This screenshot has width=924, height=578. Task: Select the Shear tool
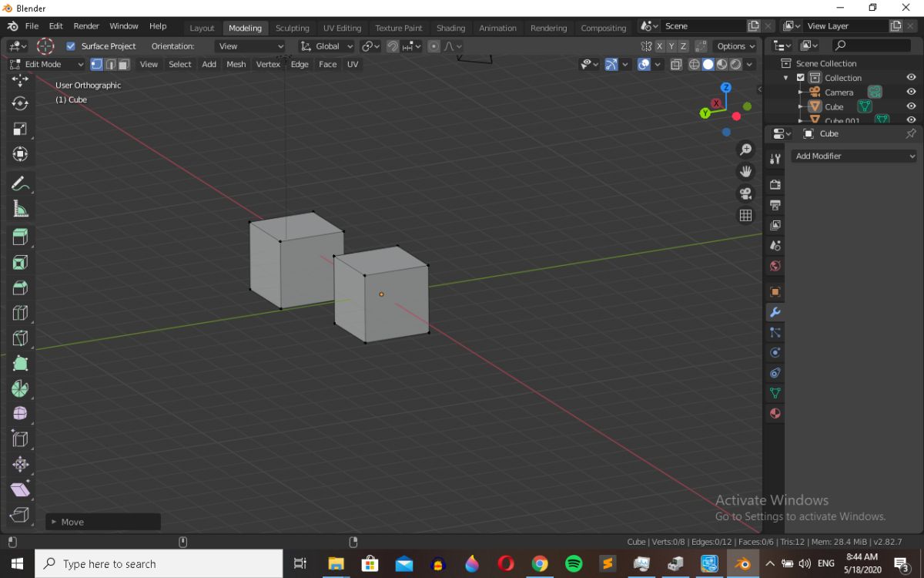tap(21, 489)
